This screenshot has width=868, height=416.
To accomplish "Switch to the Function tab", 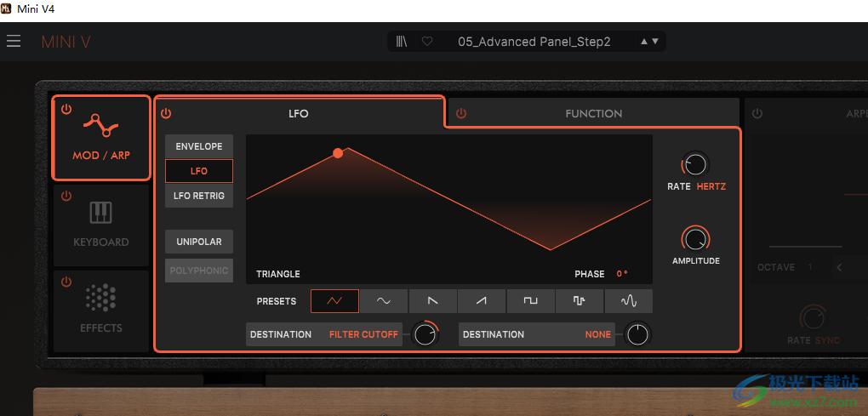I will (593, 113).
